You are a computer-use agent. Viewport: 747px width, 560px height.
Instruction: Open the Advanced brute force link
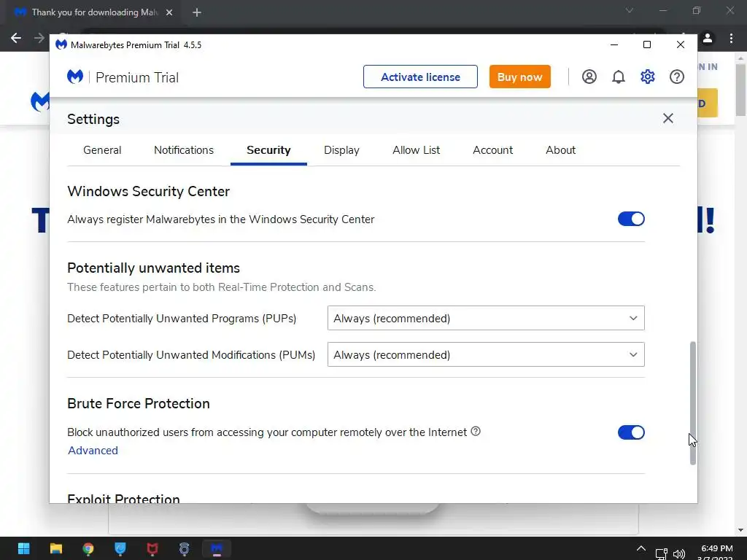[x=93, y=451]
